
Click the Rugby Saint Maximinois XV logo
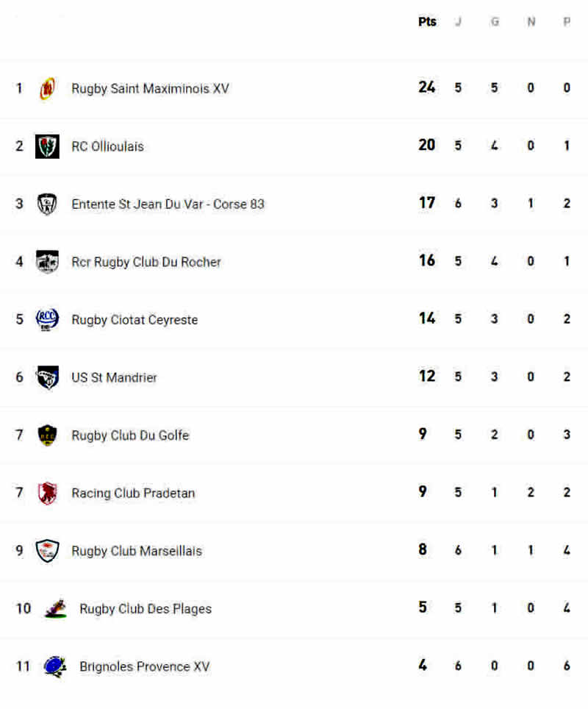(48, 88)
